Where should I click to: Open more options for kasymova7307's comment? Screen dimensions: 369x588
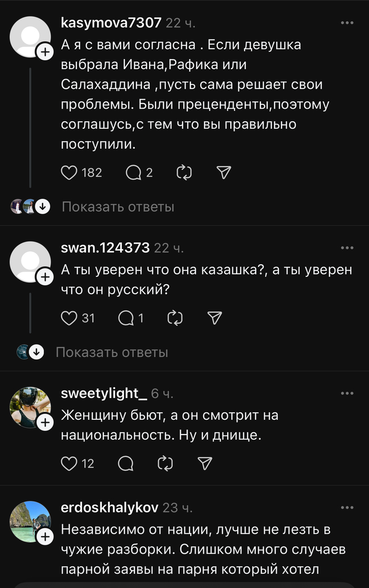point(347,23)
